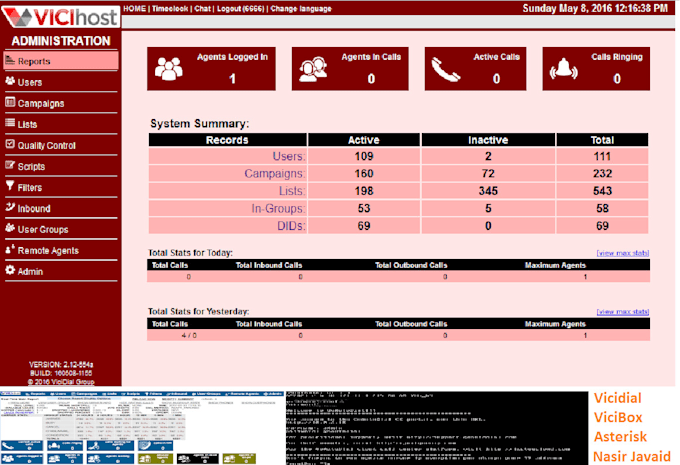The height and width of the screenshot is (465, 680).
Task: Select Change language in header
Action: (301, 8)
